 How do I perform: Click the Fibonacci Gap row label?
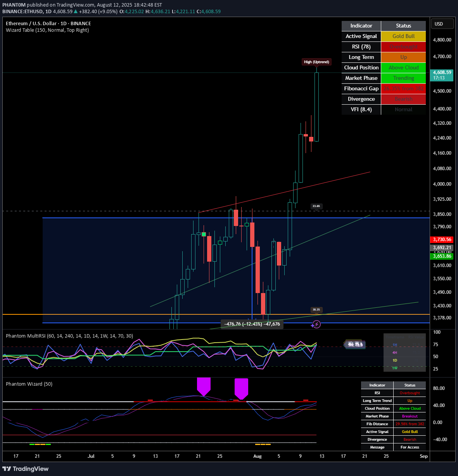361,88
